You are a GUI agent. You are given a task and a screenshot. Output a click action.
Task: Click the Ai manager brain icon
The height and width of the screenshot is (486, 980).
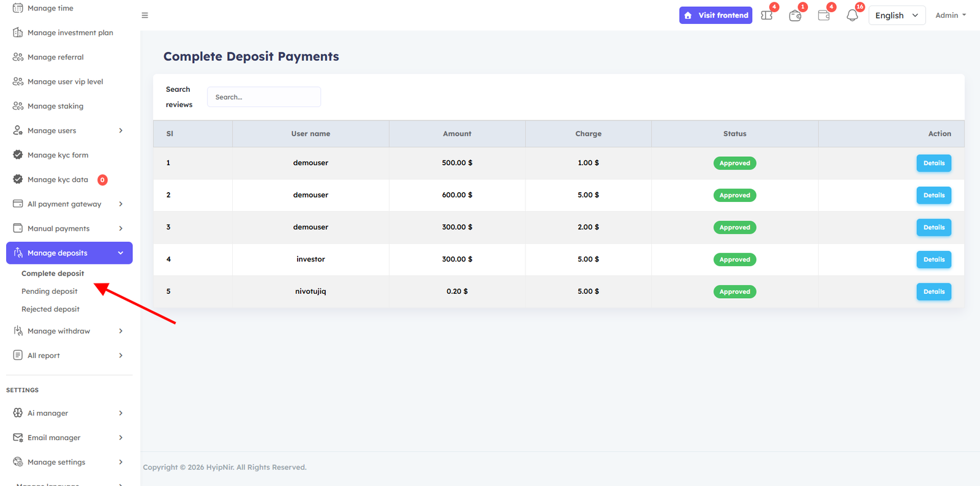point(18,413)
